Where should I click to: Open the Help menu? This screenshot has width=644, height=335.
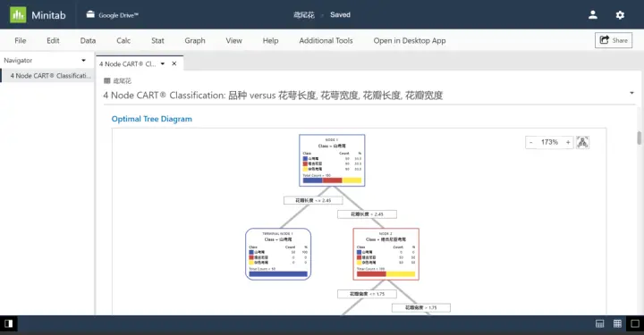coord(270,40)
